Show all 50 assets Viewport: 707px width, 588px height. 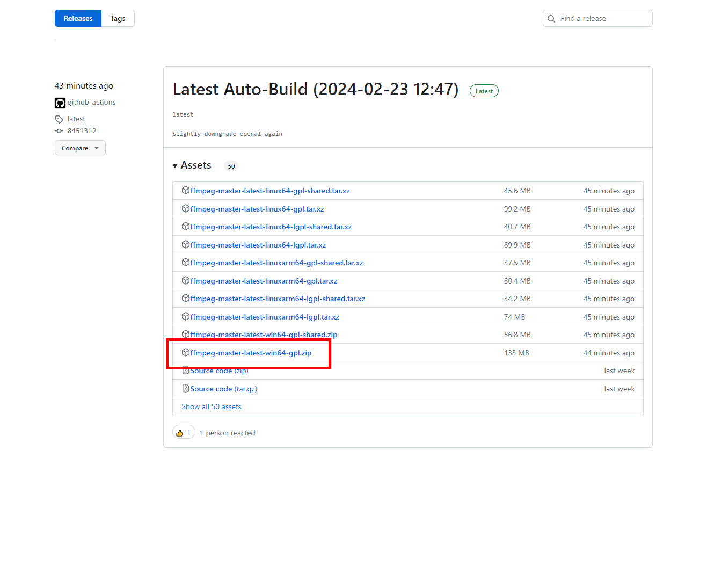pos(212,406)
